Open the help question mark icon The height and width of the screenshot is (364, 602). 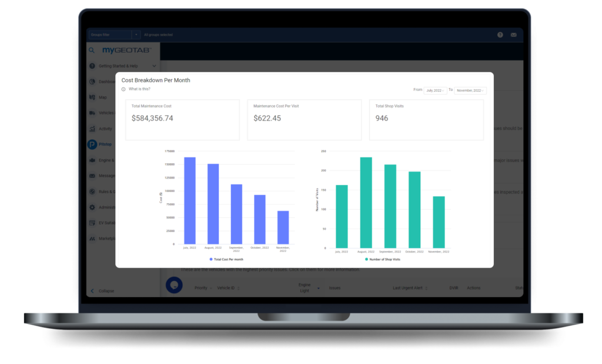coord(500,35)
